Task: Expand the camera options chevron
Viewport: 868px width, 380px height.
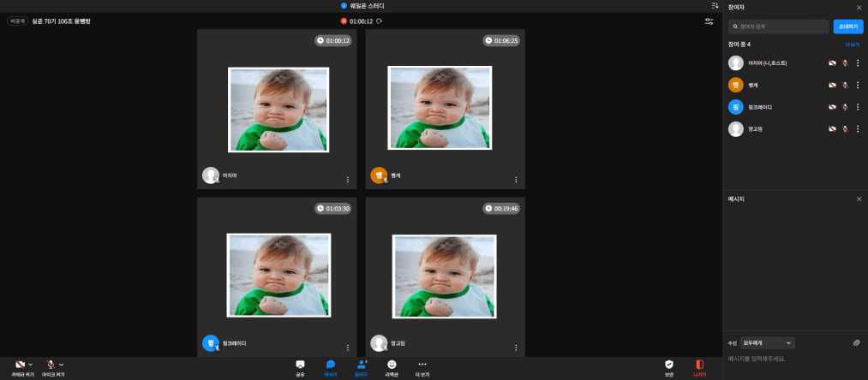Action: (31, 365)
